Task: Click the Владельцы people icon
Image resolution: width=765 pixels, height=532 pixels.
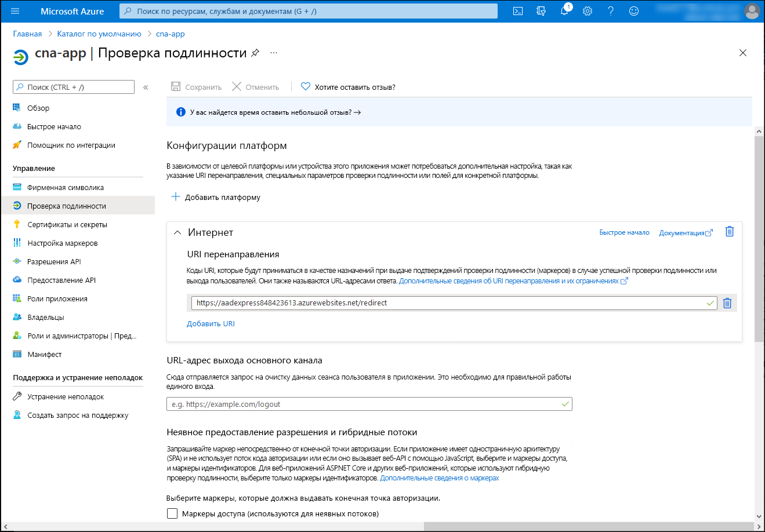Action: point(17,317)
